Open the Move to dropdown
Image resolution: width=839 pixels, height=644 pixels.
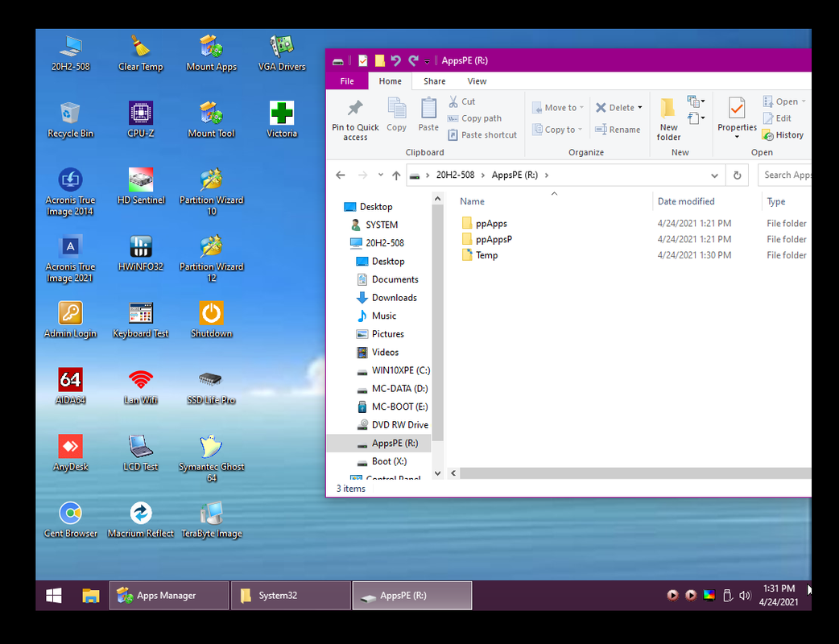pos(557,108)
